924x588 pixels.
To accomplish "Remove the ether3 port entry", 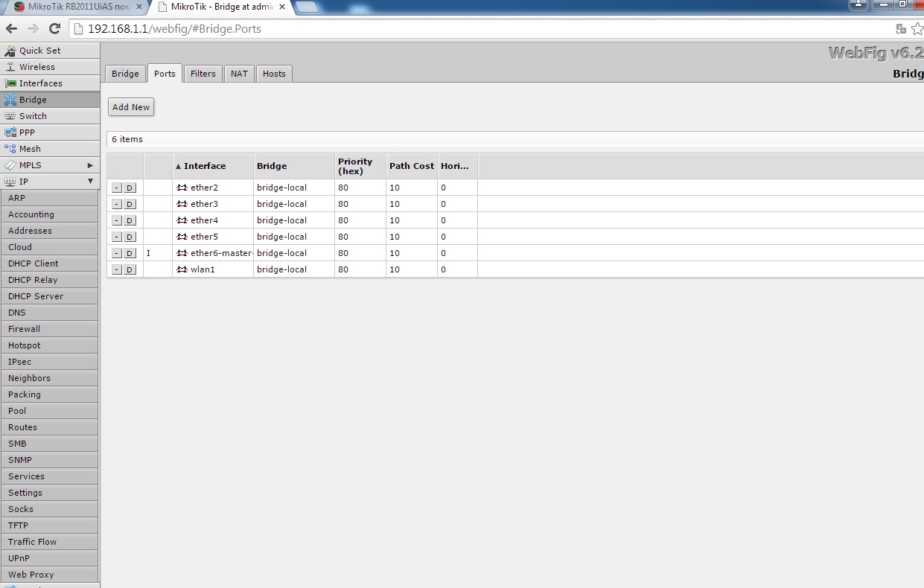I will tap(117, 204).
